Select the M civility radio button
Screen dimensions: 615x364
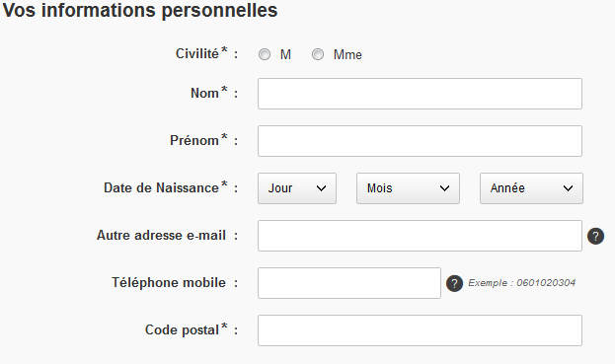pos(265,54)
